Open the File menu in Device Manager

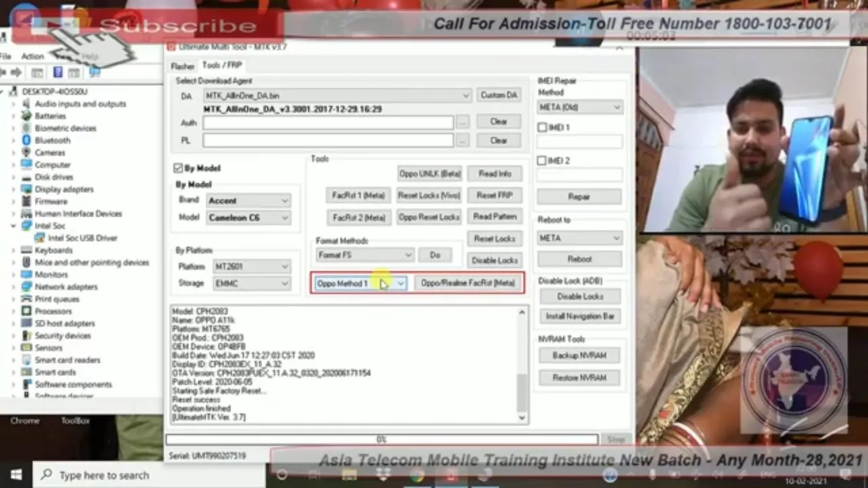tap(5, 56)
